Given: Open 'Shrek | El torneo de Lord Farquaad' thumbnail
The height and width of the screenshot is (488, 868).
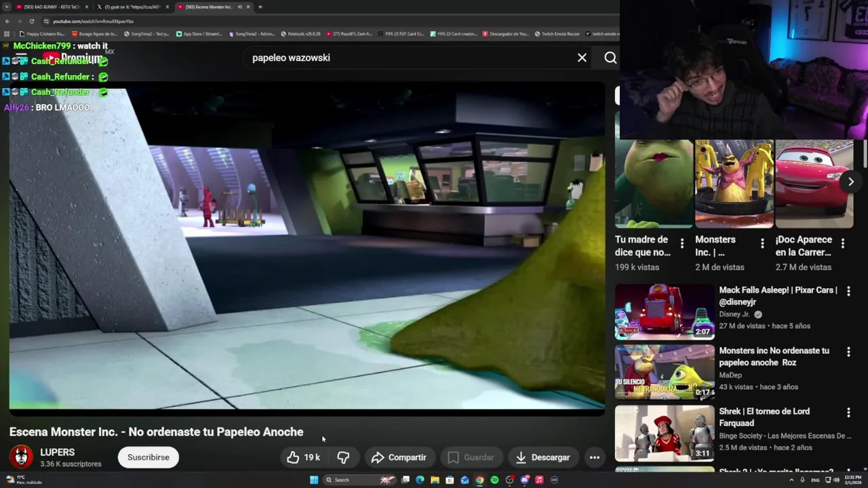Looking at the screenshot, I should [665, 433].
